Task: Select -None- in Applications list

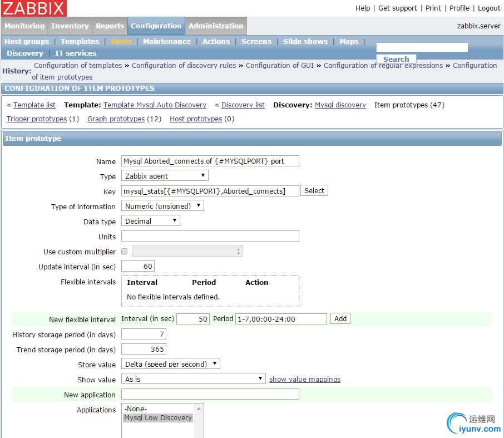Action: click(x=158, y=409)
